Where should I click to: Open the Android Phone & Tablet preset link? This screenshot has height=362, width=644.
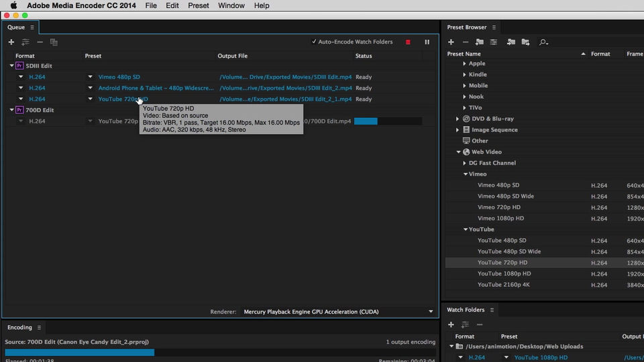point(156,88)
